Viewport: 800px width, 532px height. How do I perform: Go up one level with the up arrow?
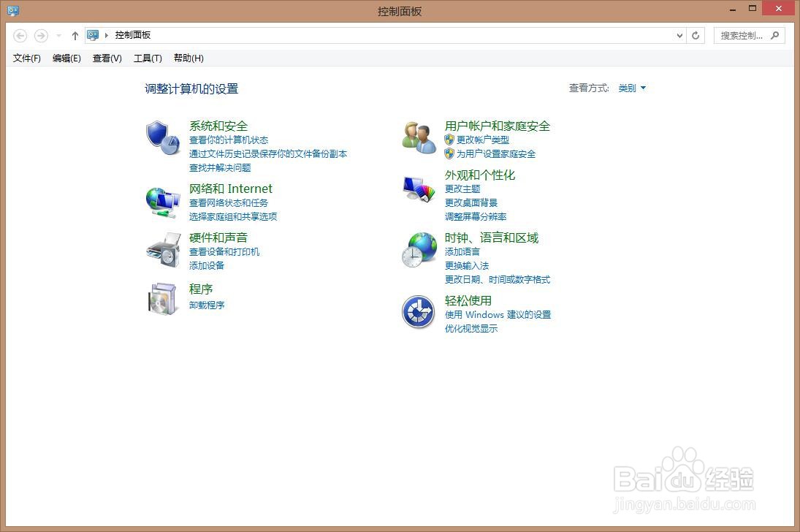tap(75, 35)
